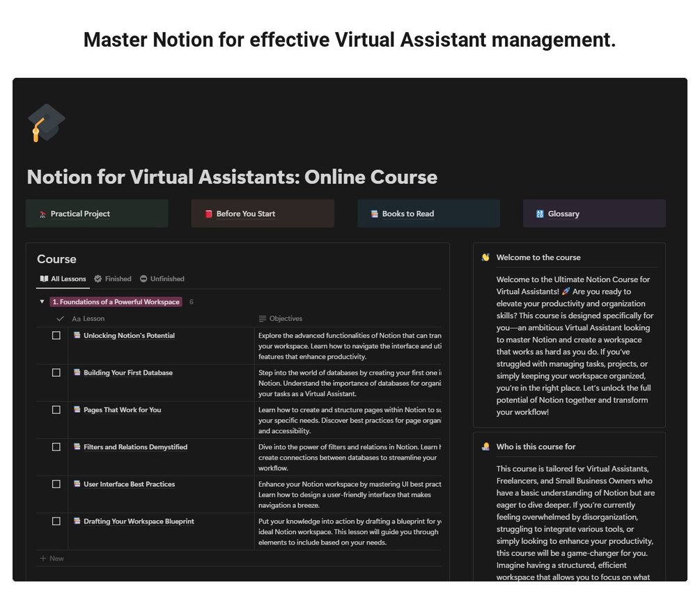Click the Unlocking Notion's Potential page icon
700x594 pixels.
tap(77, 335)
